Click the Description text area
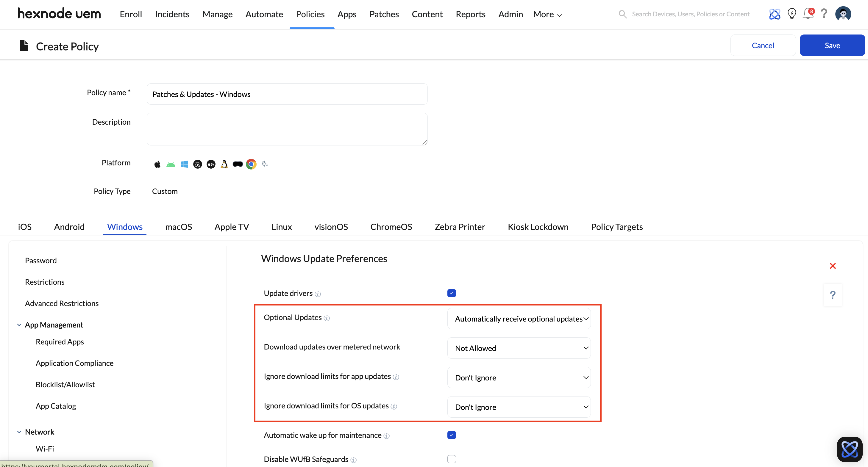The height and width of the screenshot is (467, 868). tap(287, 129)
